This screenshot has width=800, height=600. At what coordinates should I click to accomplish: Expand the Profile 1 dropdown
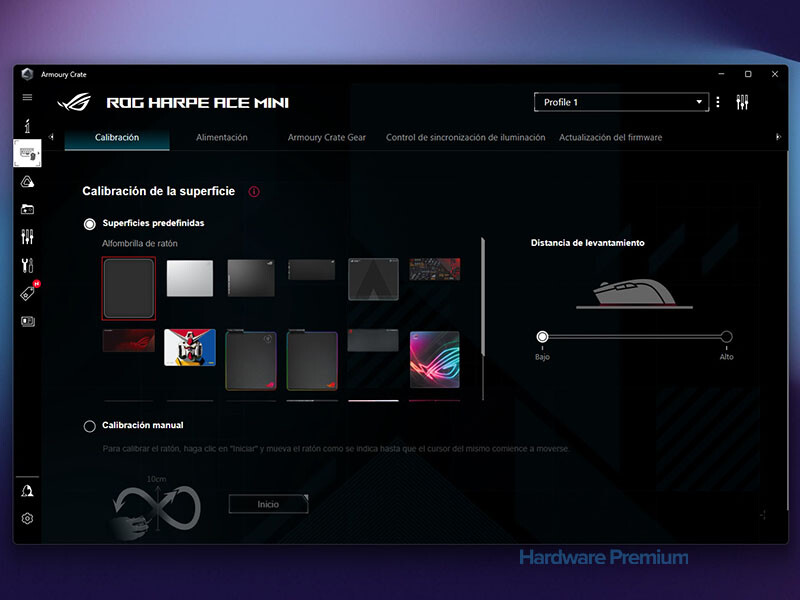tap(621, 102)
